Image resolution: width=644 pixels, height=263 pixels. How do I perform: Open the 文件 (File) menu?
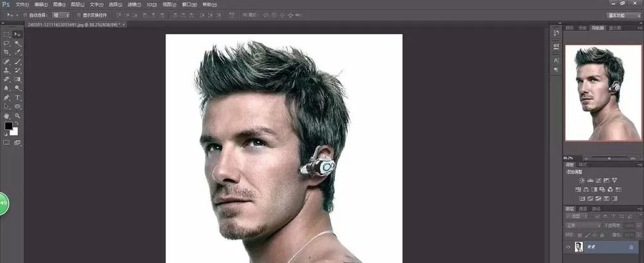22,5
